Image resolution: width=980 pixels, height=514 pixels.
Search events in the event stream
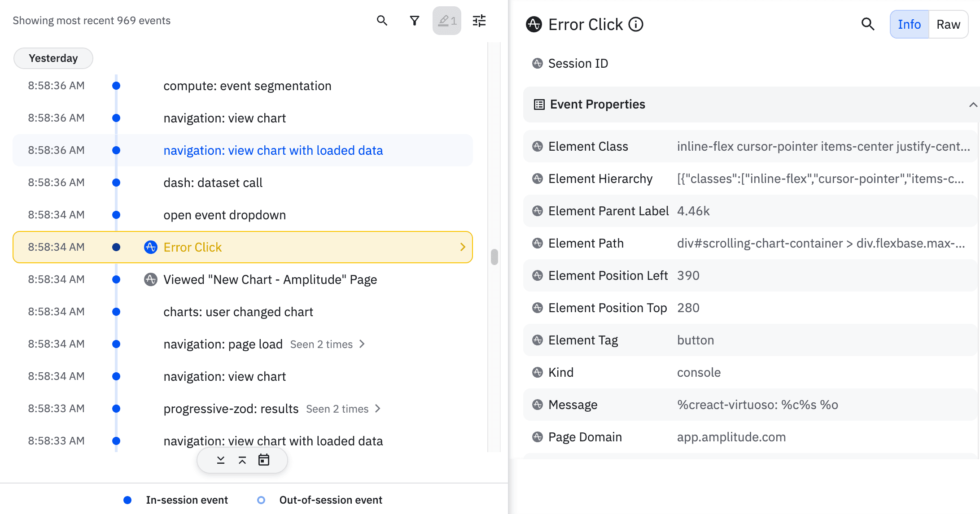[382, 21]
